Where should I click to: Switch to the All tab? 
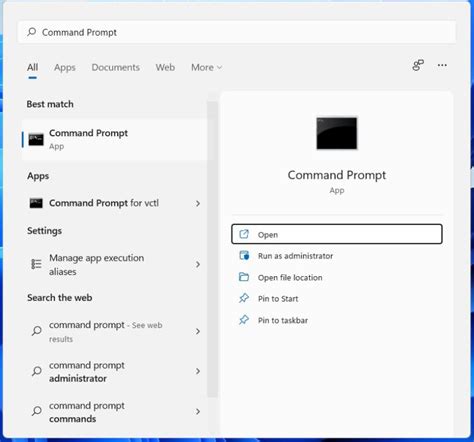pyautogui.click(x=32, y=67)
